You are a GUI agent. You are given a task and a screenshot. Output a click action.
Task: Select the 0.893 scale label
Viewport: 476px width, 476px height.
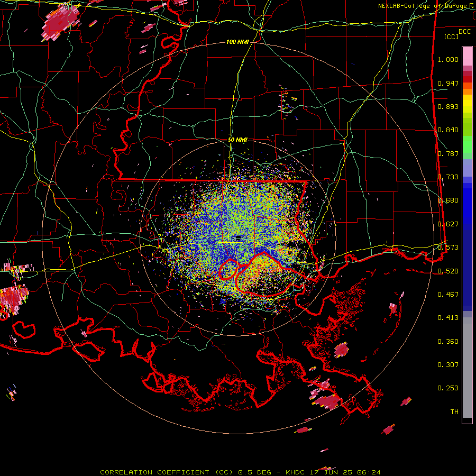(x=448, y=106)
